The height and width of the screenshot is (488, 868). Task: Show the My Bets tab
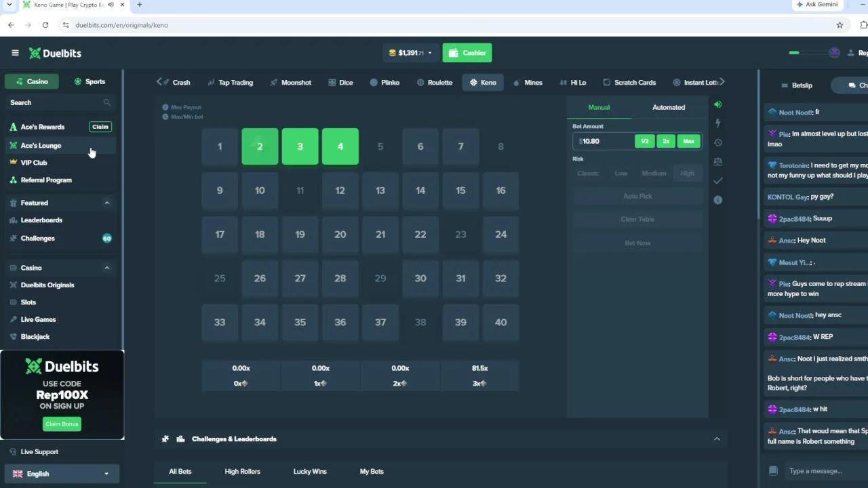pos(372,472)
